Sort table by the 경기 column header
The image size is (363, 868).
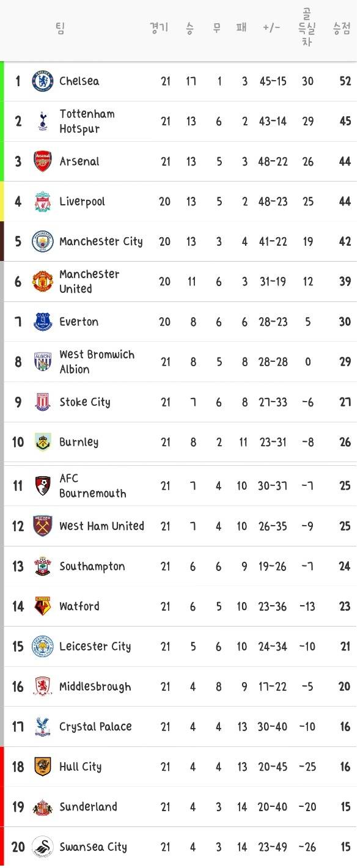click(x=159, y=28)
